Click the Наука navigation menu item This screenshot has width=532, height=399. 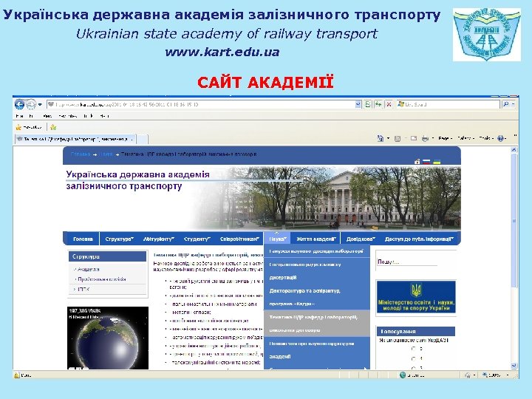278,239
